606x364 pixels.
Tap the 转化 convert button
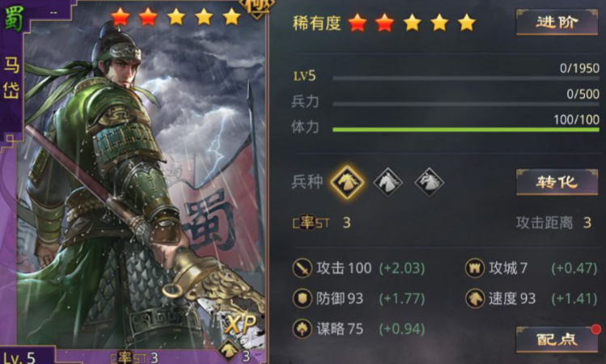557,182
